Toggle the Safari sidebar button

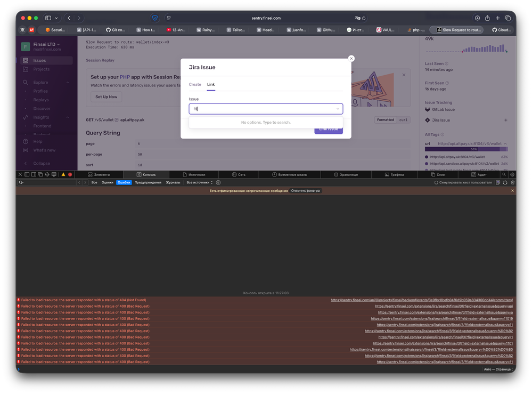pyautogui.click(x=48, y=18)
